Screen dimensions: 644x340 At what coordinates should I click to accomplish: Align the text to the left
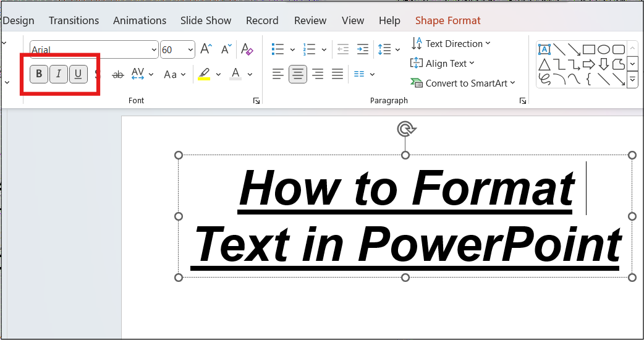pyautogui.click(x=278, y=74)
